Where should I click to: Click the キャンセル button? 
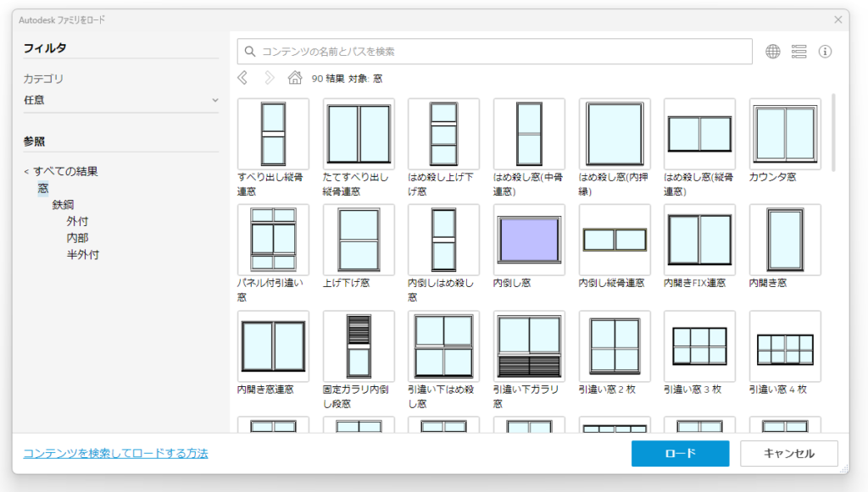[x=788, y=453]
